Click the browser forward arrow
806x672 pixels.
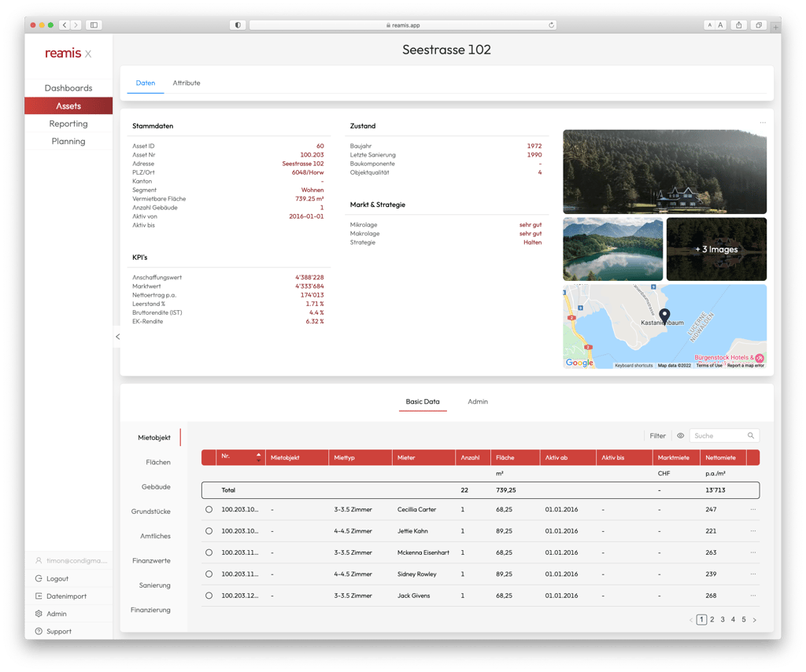tap(76, 24)
